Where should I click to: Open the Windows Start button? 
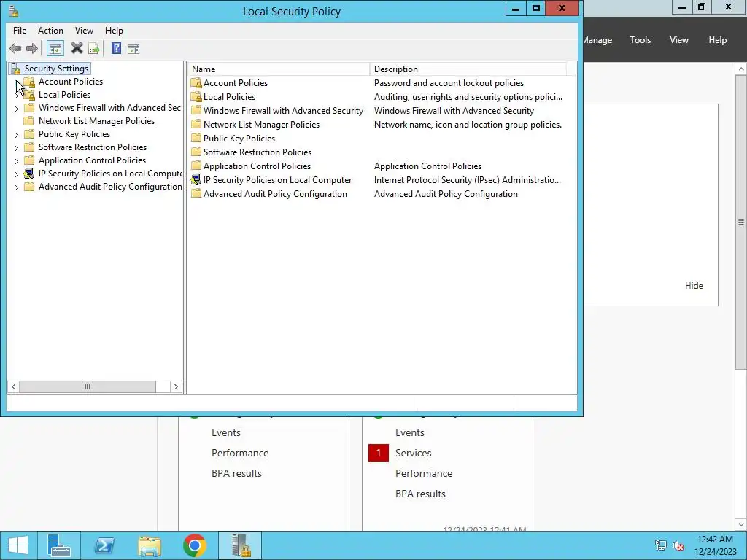coord(18,545)
